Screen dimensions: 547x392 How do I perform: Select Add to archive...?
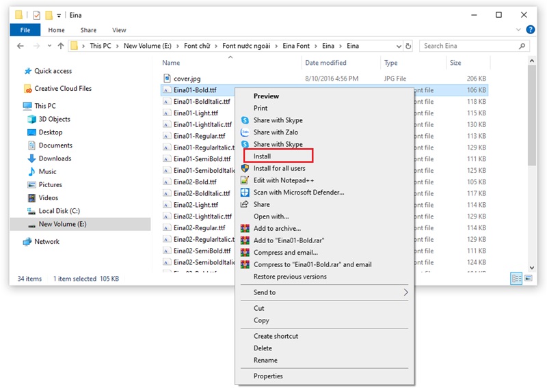(x=277, y=228)
